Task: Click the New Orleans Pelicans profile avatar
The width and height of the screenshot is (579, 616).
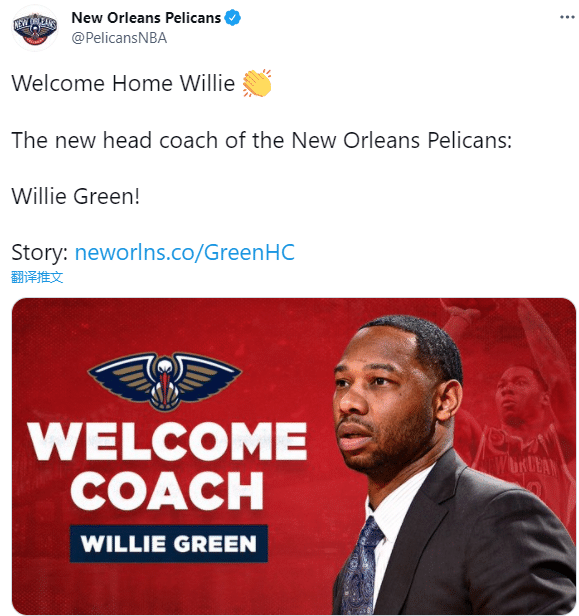Action: [35, 28]
